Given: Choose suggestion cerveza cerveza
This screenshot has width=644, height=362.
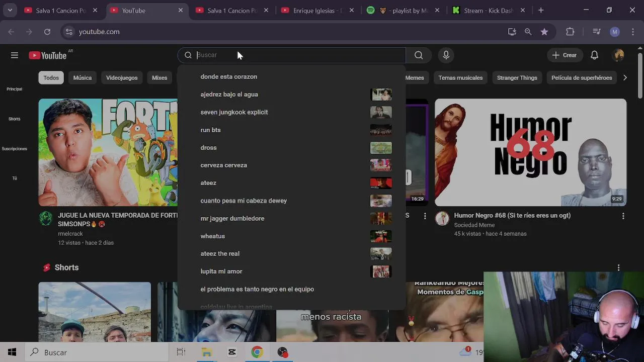Looking at the screenshot, I should [291, 165].
